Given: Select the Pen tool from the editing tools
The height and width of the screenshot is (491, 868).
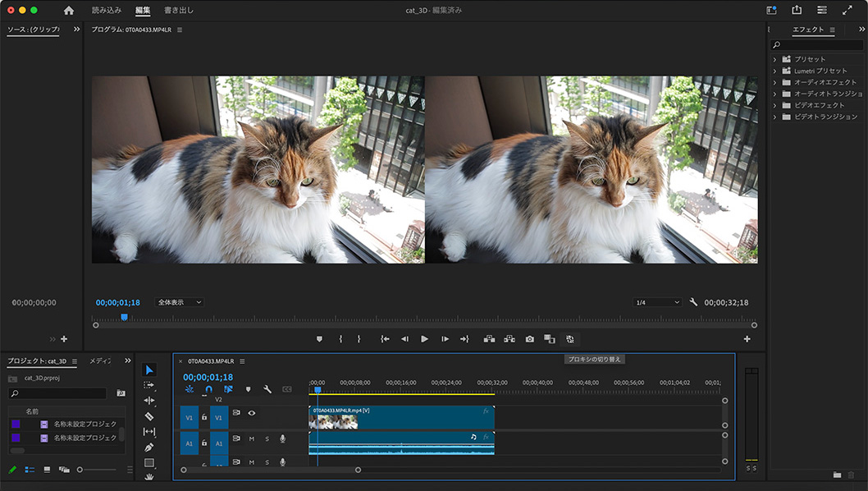Looking at the screenshot, I should 150,447.
